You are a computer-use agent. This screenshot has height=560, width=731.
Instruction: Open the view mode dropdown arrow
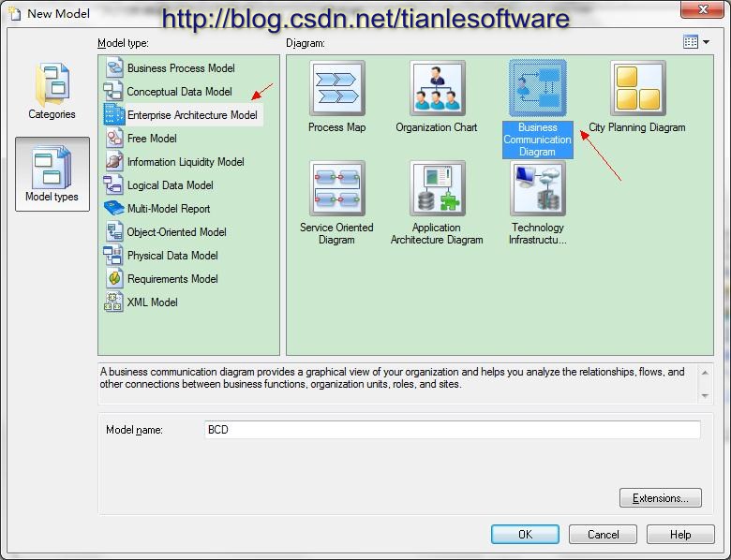707,42
